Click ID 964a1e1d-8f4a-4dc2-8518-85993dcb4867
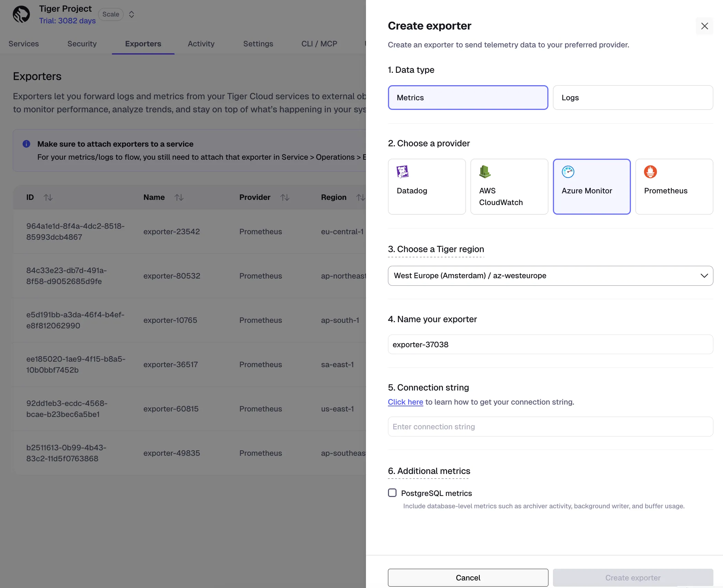The width and height of the screenshot is (723, 588). pos(76,231)
